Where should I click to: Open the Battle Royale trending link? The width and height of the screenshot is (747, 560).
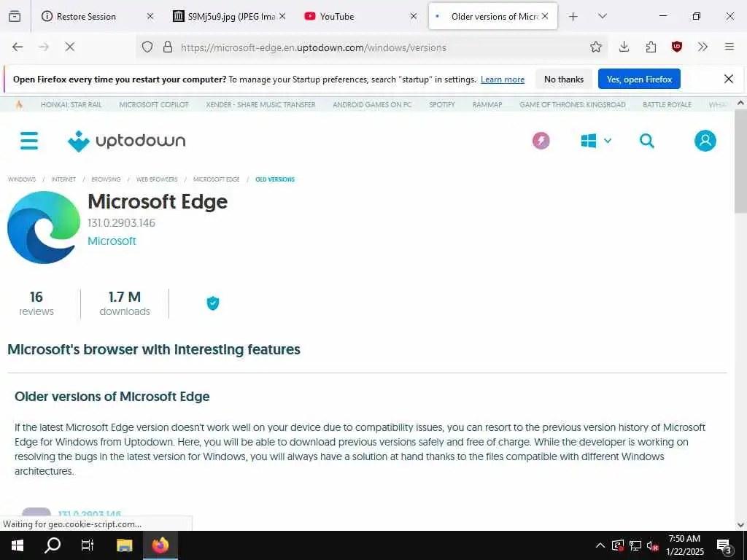click(x=667, y=105)
